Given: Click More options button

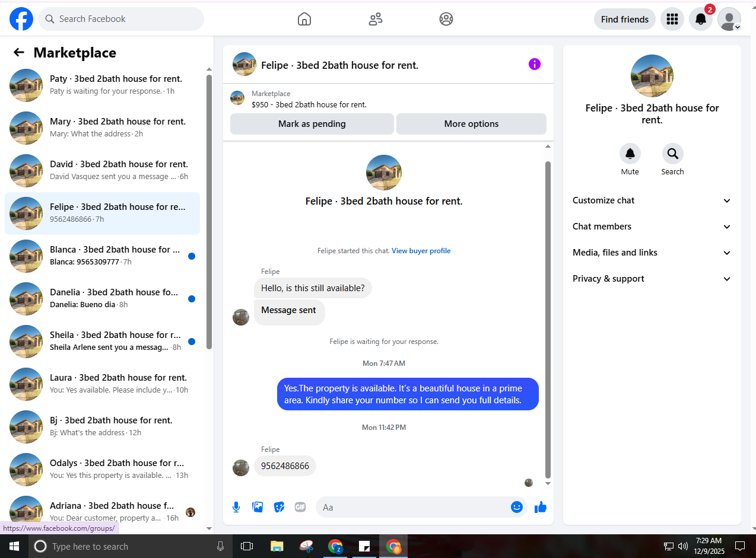Looking at the screenshot, I should pyautogui.click(x=471, y=124).
